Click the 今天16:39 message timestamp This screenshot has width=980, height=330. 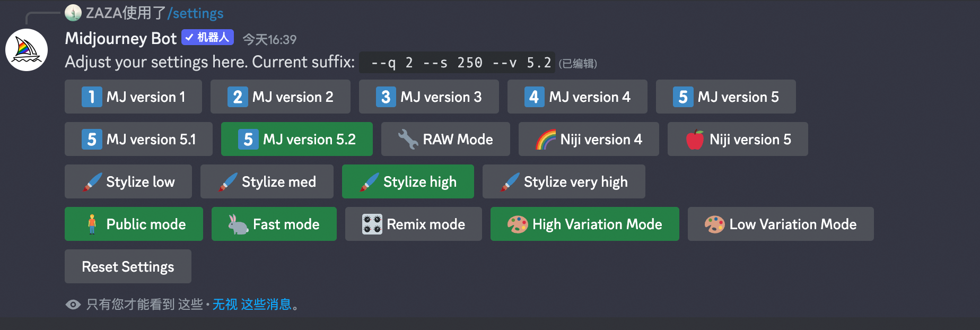[x=269, y=39]
